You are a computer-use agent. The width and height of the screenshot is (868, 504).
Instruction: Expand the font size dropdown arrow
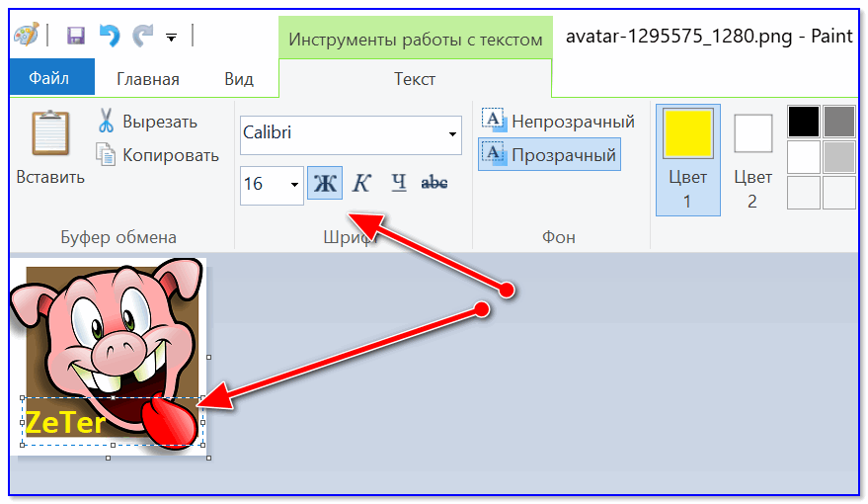pyautogui.click(x=294, y=185)
